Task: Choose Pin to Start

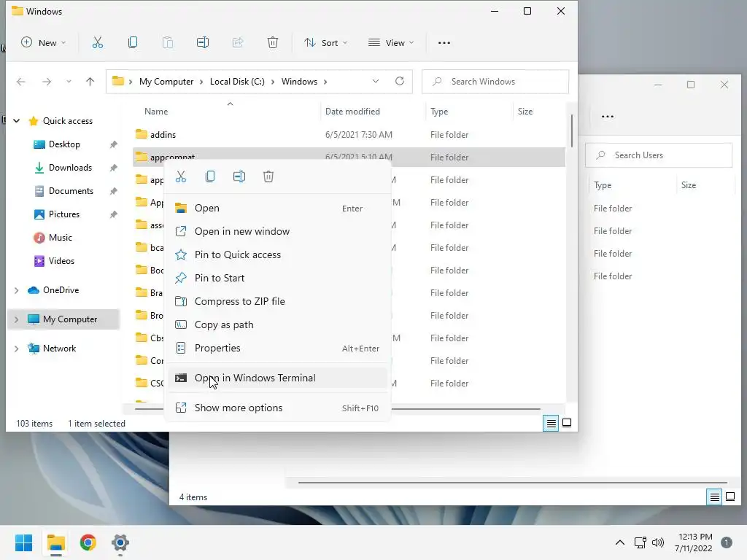Action: 277,278
